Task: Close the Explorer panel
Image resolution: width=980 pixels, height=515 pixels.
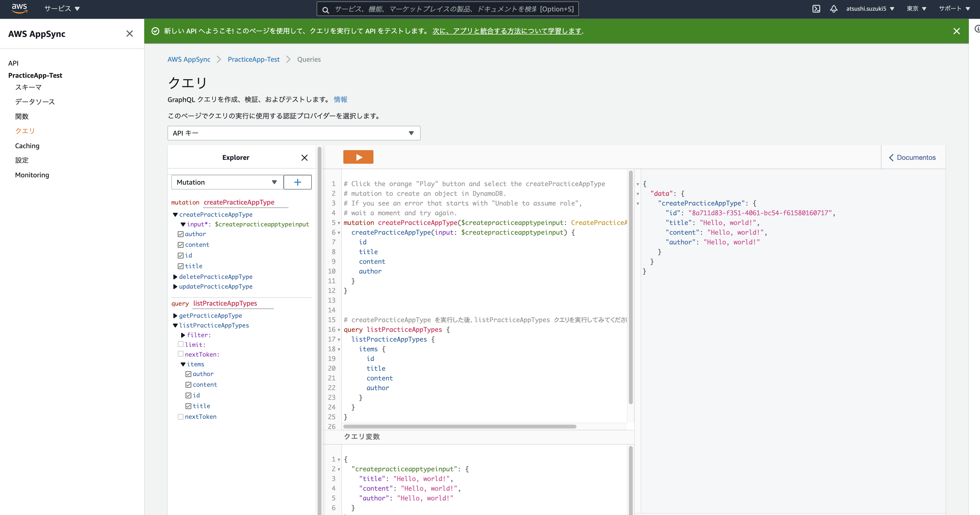Action: (x=304, y=158)
